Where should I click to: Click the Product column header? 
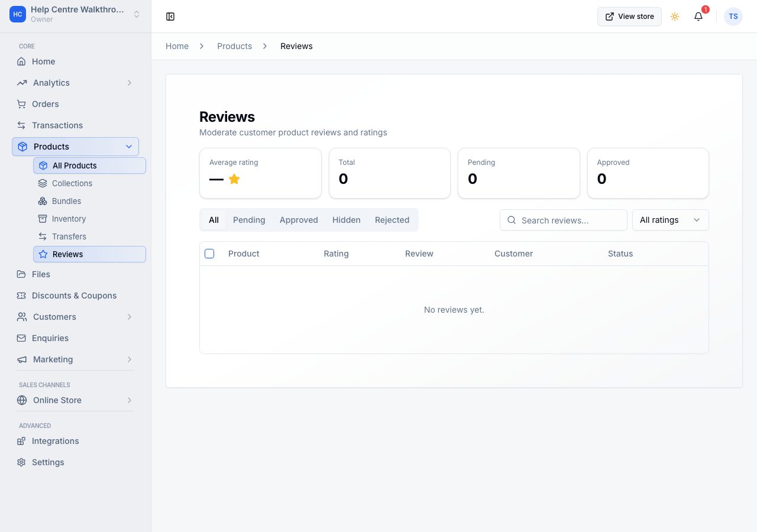[x=244, y=254]
